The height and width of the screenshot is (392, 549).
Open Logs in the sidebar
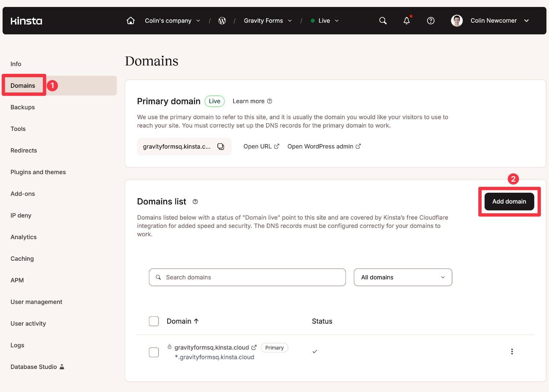pos(17,345)
